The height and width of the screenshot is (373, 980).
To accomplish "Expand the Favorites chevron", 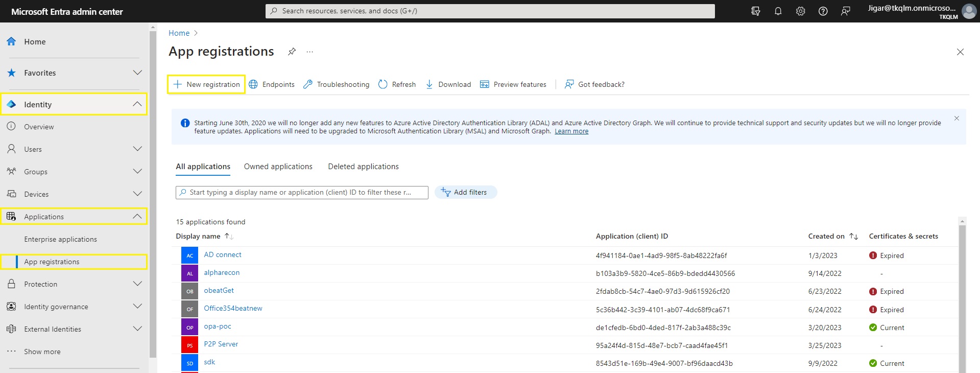I will pyautogui.click(x=137, y=73).
